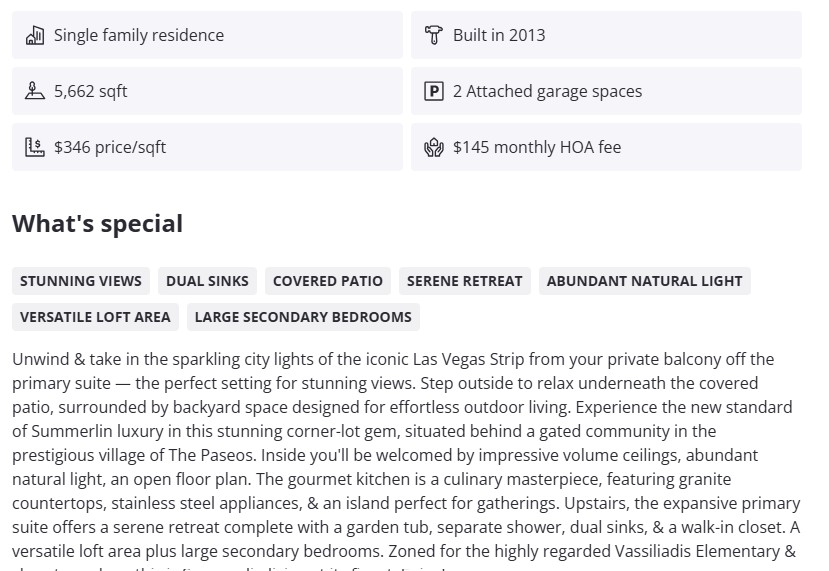Click the Single family residence text
The width and height of the screenshot is (829, 571).
139,35
